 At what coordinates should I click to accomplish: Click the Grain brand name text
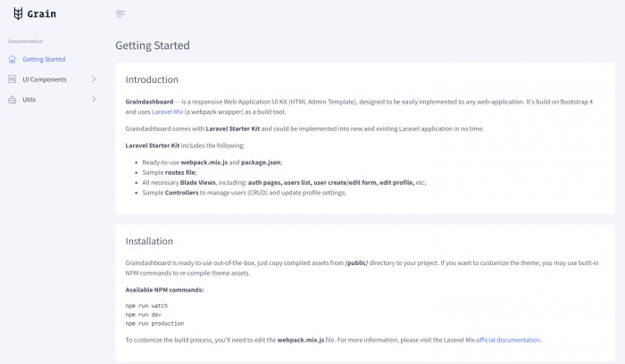tap(42, 14)
